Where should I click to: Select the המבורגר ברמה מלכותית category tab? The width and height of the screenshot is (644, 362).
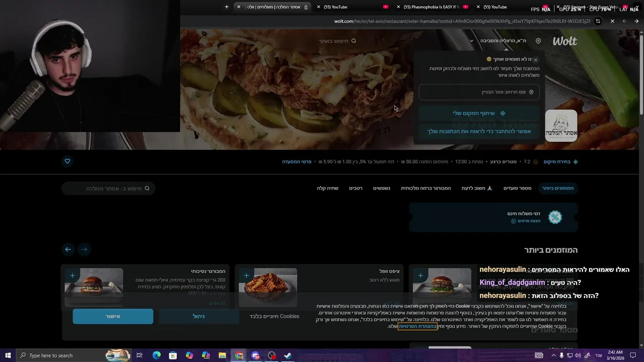point(426,188)
